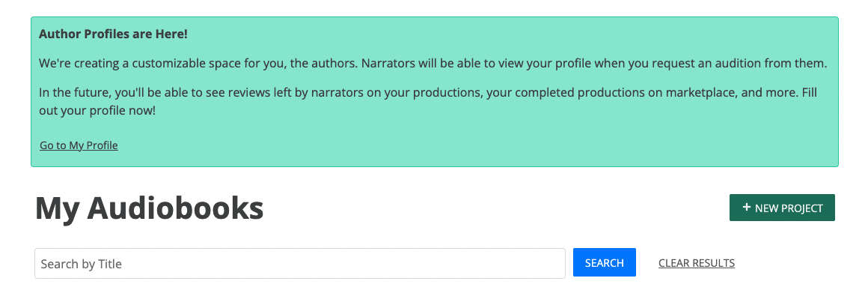868x308 pixels.
Task: Click the plus icon on New Project
Action: pos(746,208)
